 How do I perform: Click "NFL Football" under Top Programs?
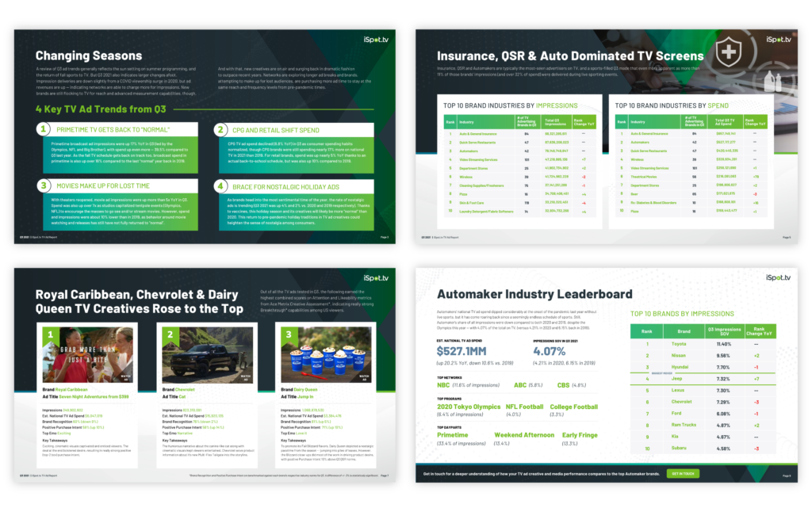[524, 407]
